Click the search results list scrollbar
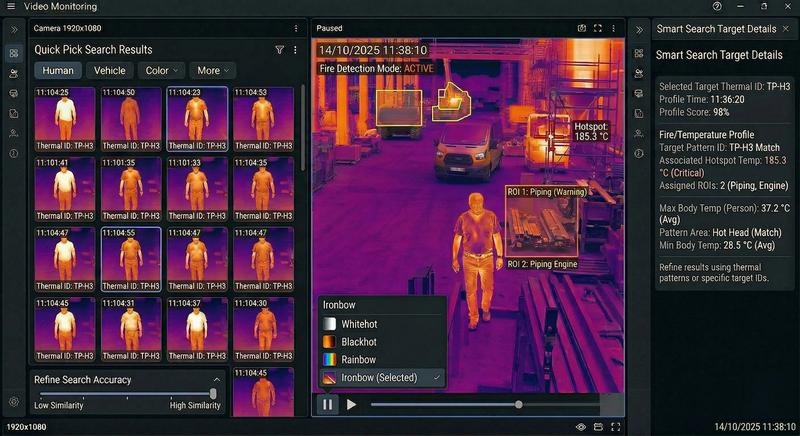This screenshot has height=436, width=800. point(302,127)
